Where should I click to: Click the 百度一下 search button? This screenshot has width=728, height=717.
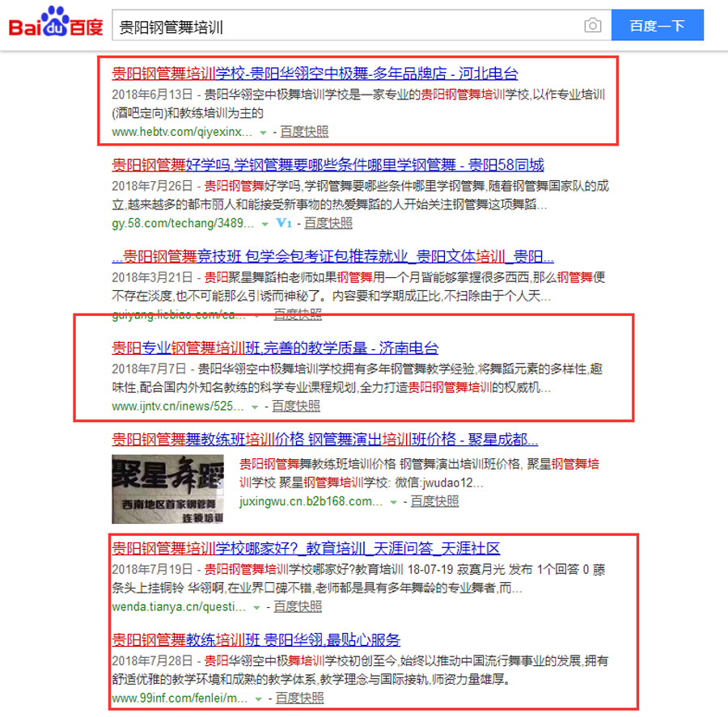click(x=657, y=25)
